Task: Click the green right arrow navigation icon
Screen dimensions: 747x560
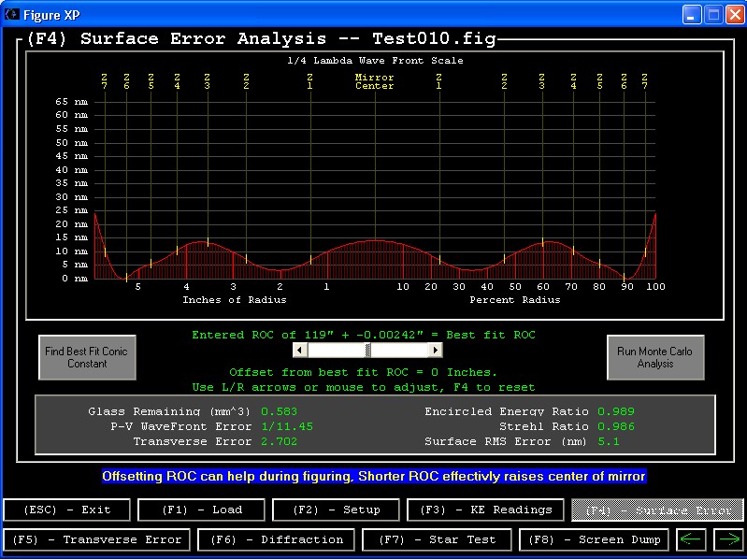Action: click(728, 540)
